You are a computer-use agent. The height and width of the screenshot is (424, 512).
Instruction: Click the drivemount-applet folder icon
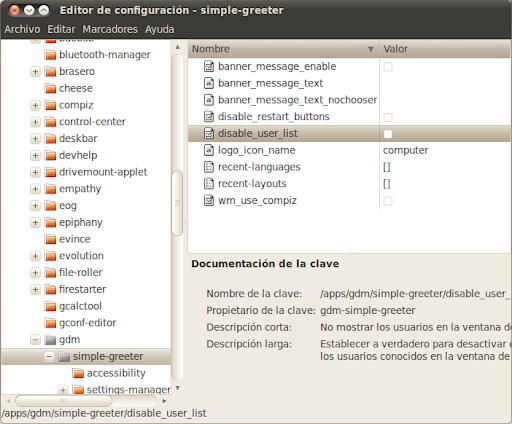tap(50, 172)
